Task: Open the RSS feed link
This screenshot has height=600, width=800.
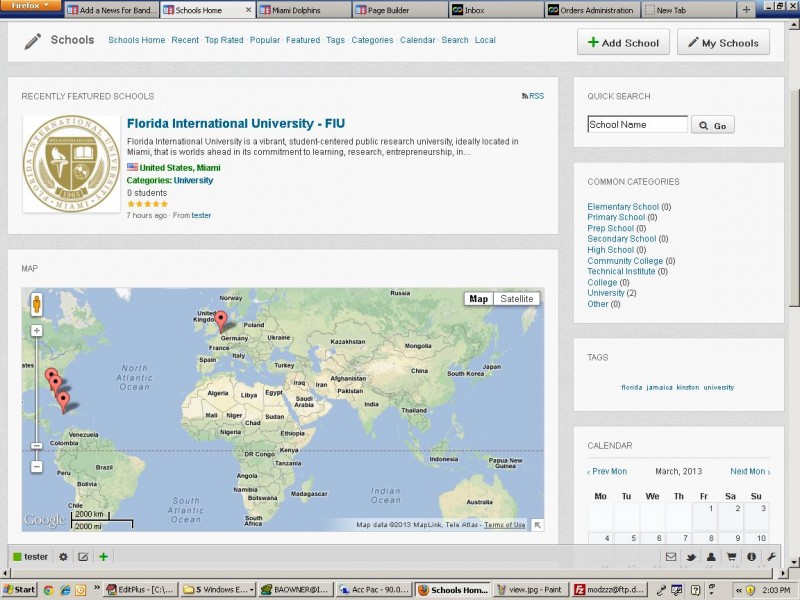Action: [533, 96]
